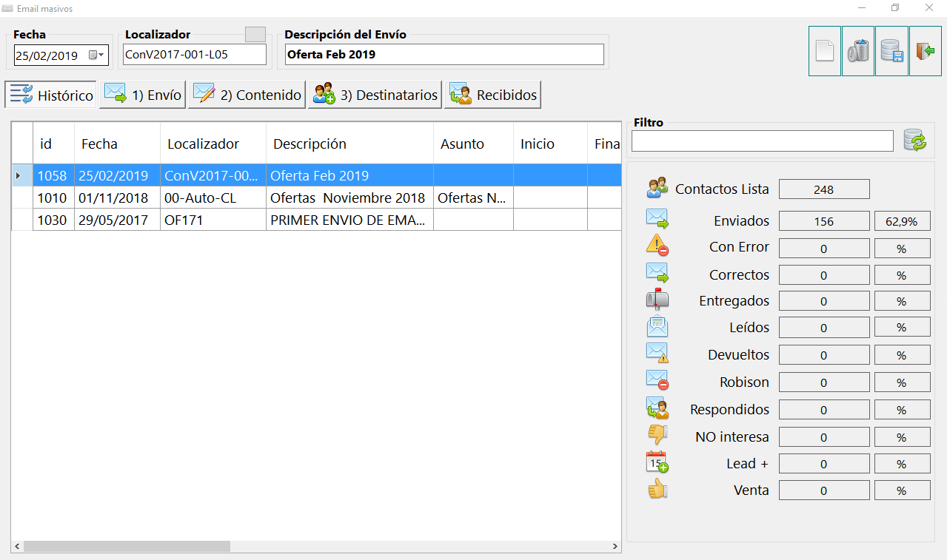Click the horizontal scrollbar thumb of the table
Image resolution: width=947 pixels, height=560 pixels.
tap(127, 546)
